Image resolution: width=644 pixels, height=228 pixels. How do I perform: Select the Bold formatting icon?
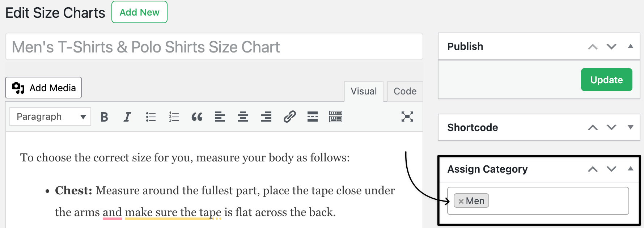pos(104,117)
